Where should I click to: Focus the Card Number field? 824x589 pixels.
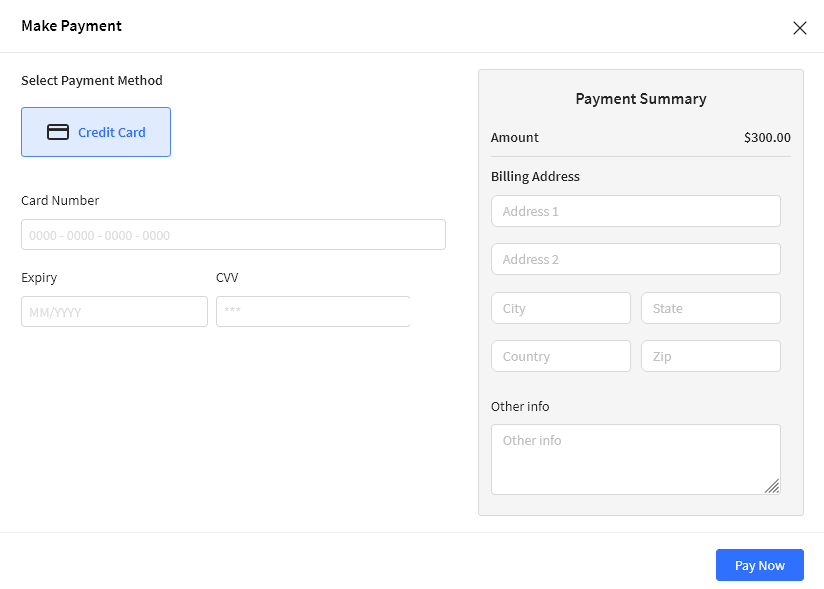point(233,235)
